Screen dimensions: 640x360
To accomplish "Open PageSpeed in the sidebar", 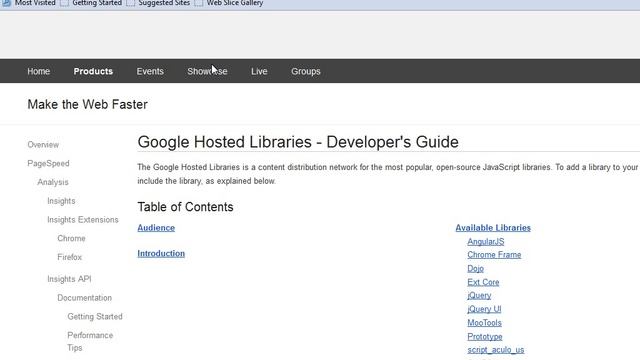I will pos(48,163).
